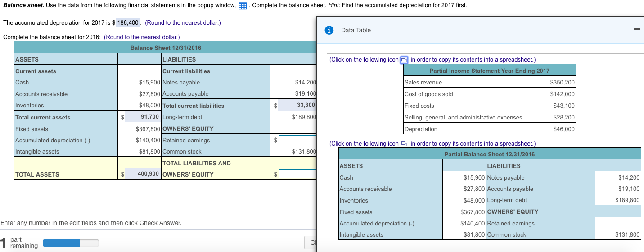Image resolution: width=644 pixels, height=252 pixels.
Task: Click Balance Sheet 12/31/2016 header in main table
Action: pyautogui.click(x=166, y=48)
